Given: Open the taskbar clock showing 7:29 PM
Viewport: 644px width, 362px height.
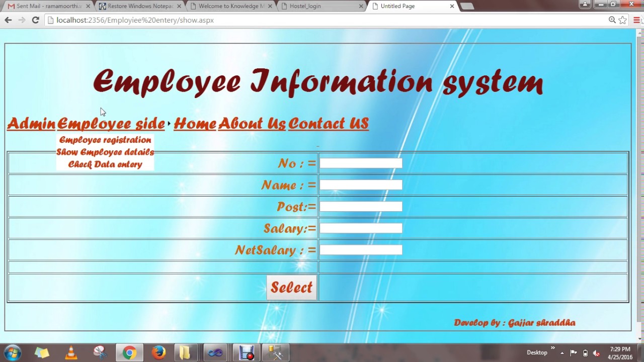Looking at the screenshot, I should tap(620, 353).
